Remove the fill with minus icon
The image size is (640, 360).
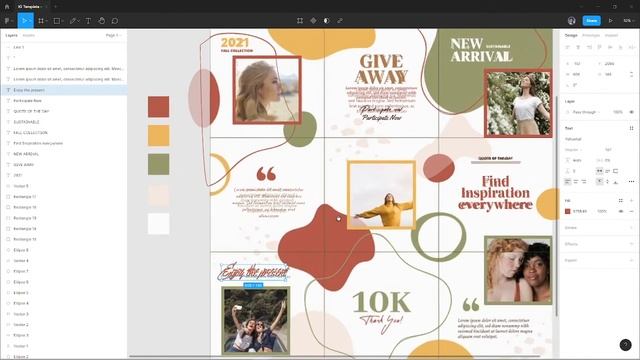[631, 211]
